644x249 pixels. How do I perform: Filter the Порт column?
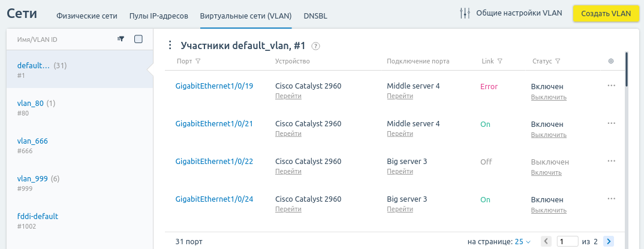(198, 61)
